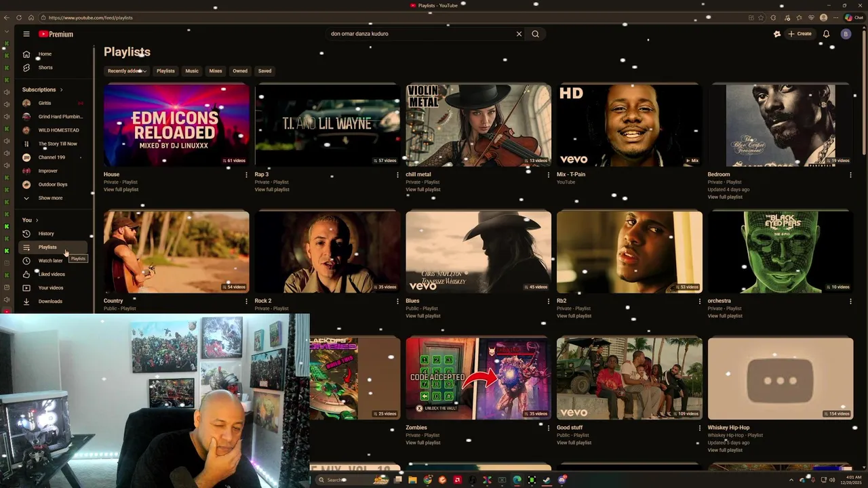Screen dimensions: 868x488
Task: Click the Home icon in the sidebar
Action: tap(26, 54)
